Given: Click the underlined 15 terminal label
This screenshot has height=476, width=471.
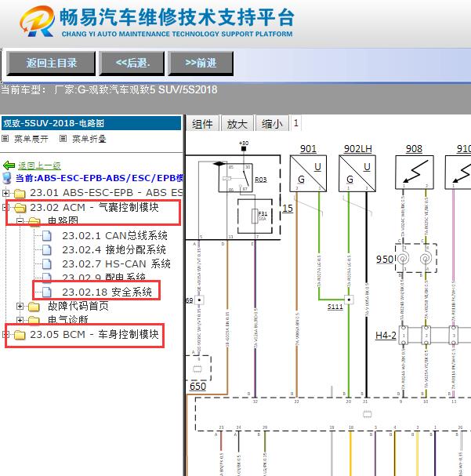Looking at the screenshot, I should 287,209.
